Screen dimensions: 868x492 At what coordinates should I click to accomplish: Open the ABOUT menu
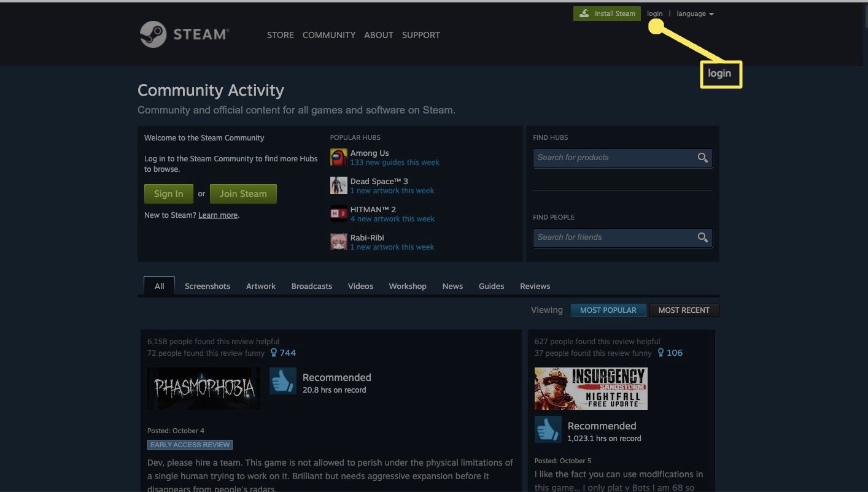[x=379, y=35]
